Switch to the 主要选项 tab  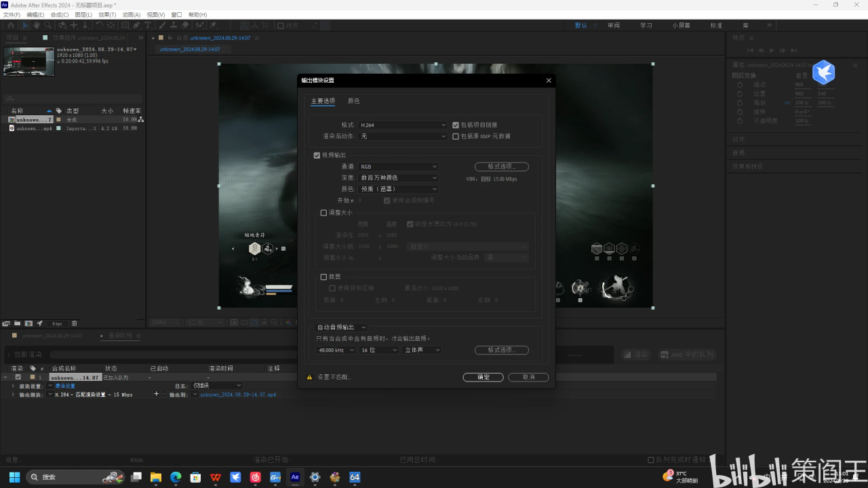[x=323, y=101]
